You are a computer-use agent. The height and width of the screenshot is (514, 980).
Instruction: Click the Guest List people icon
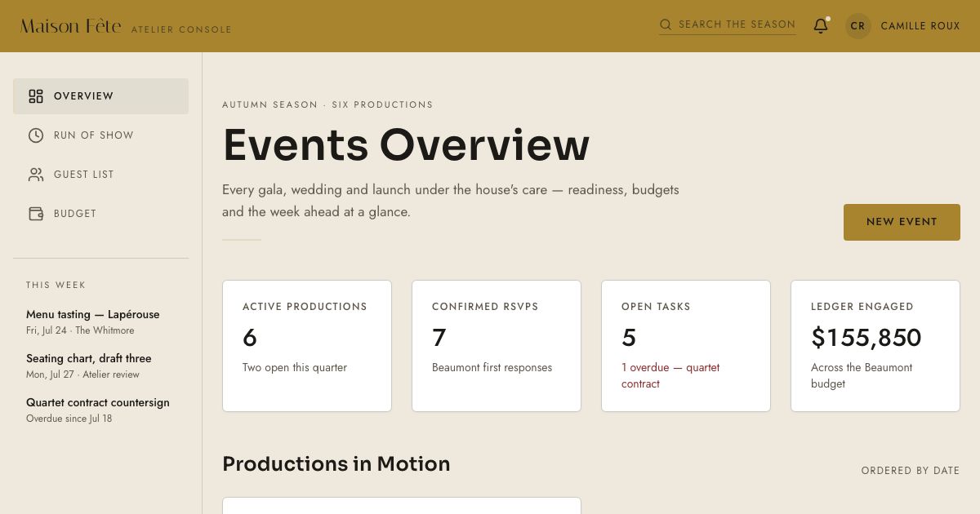pyautogui.click(x=36, y=175)
